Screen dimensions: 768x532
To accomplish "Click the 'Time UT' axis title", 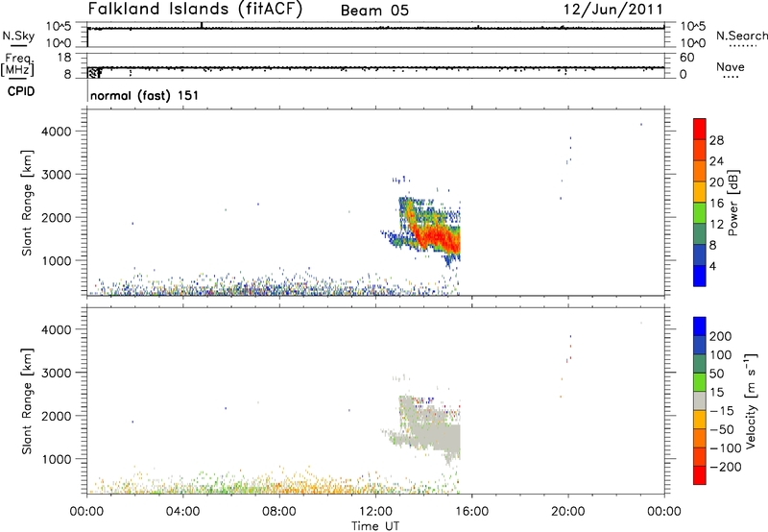I will coord(375,526).
